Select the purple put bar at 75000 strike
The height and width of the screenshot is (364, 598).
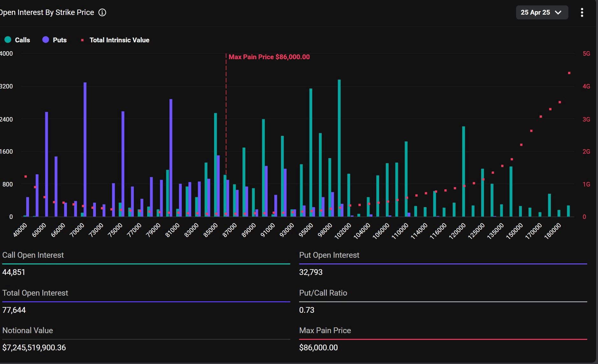[x=123, y=164]
